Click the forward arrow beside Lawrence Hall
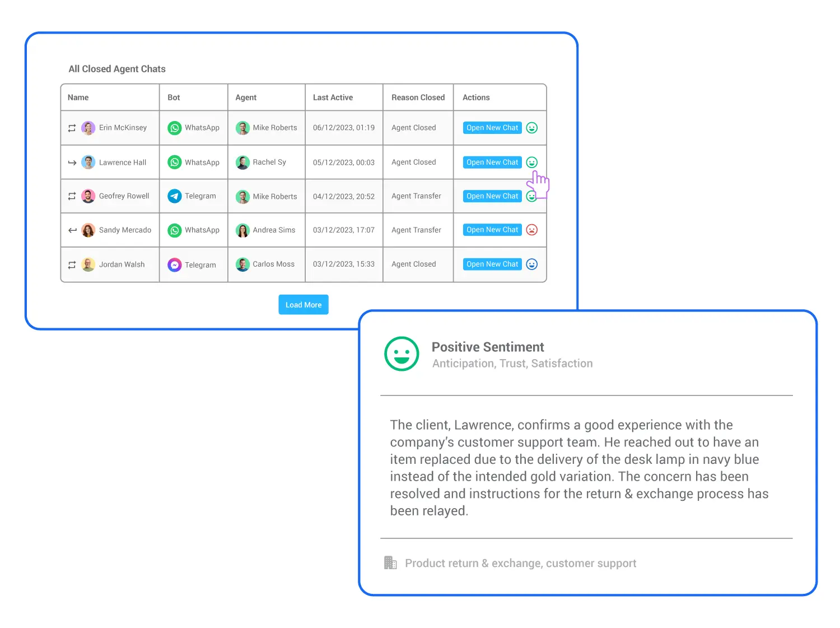The width and height of the screenshot is (840, 628). 72,162
